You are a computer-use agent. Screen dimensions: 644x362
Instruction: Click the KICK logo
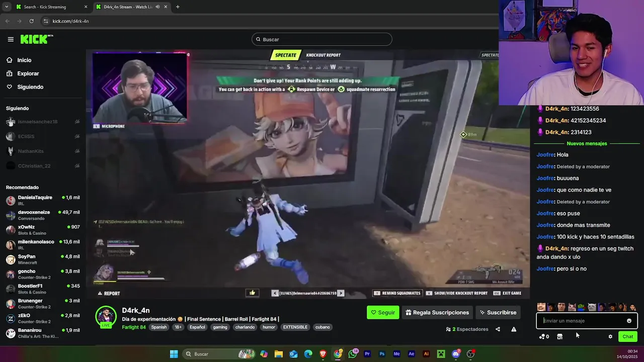point(36,39)
